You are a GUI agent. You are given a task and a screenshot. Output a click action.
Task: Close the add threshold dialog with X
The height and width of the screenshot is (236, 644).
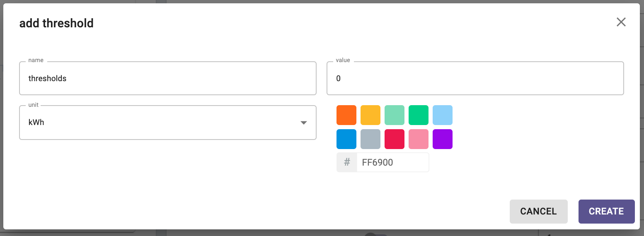[621, 22]
